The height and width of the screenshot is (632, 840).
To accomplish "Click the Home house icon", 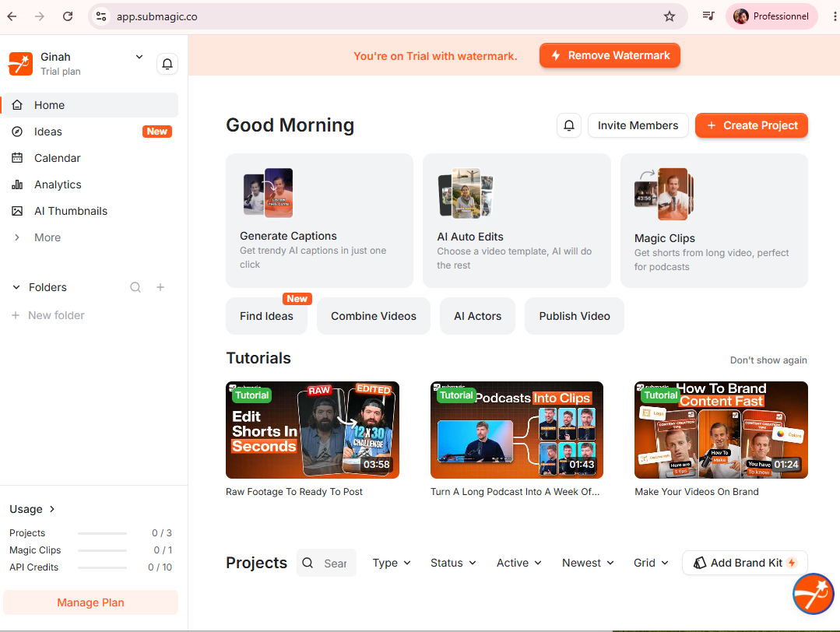I will point(17,105).
